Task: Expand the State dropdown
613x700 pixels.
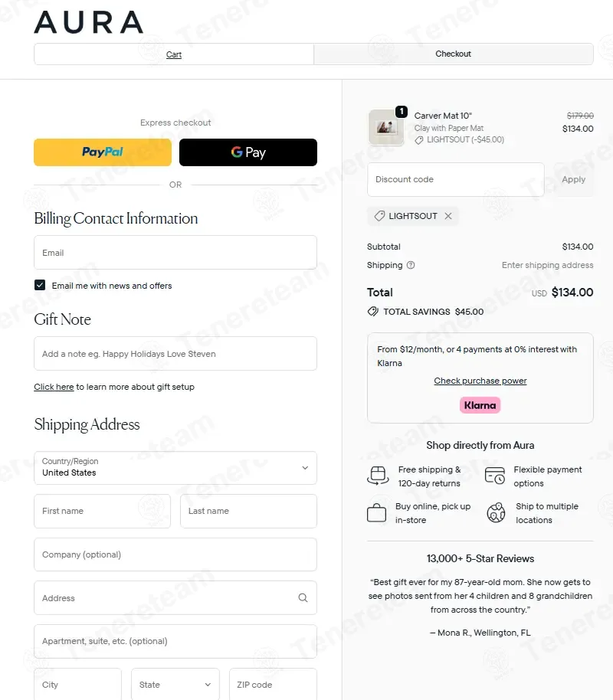Action: click(175, 685)
